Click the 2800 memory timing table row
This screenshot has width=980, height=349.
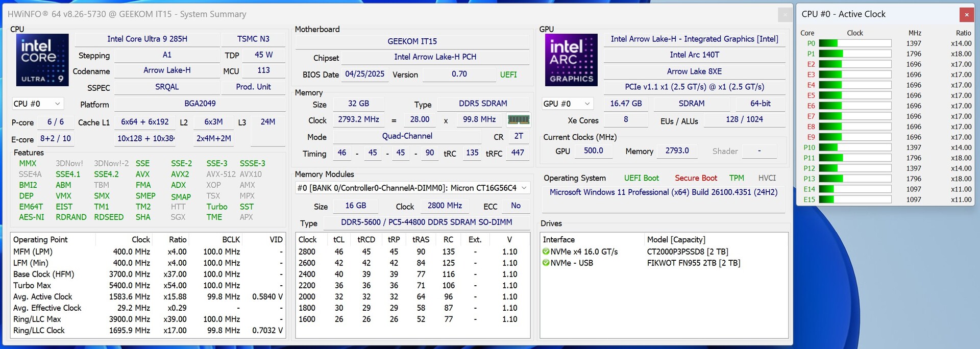pyautogui.click(x=412, y=252)
